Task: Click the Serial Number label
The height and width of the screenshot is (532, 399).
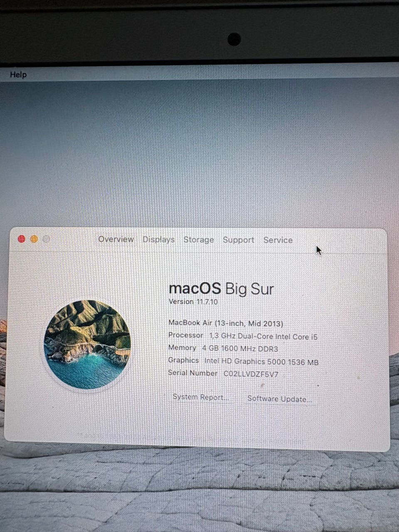Action: point(192,373)
